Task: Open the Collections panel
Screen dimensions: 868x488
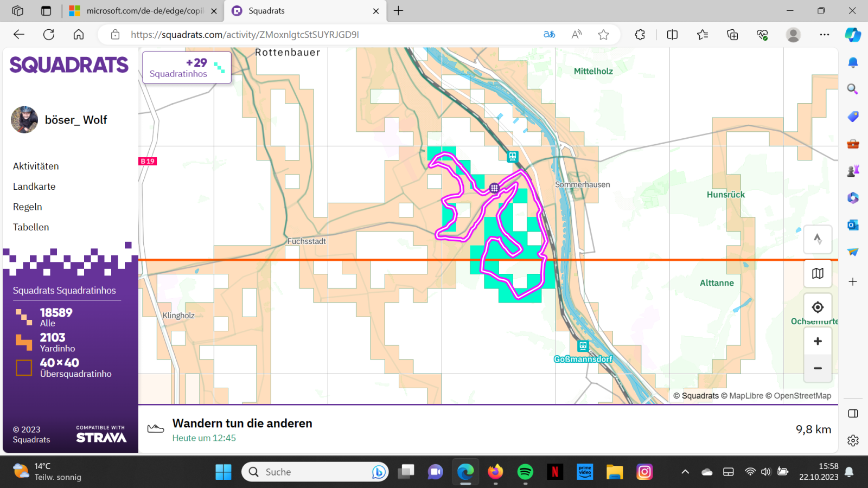Action: click(x=732, y=35)
